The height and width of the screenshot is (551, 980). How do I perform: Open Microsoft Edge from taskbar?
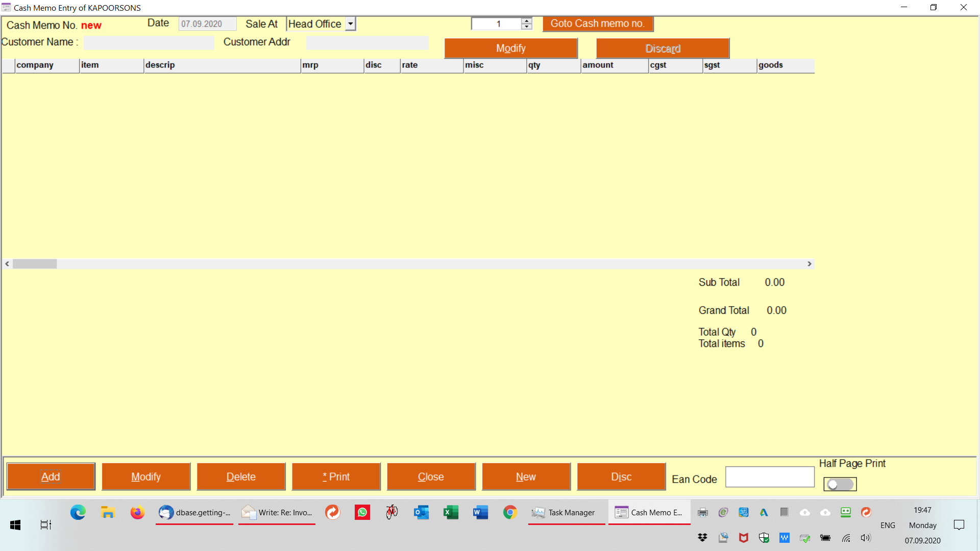pos(78,512)
